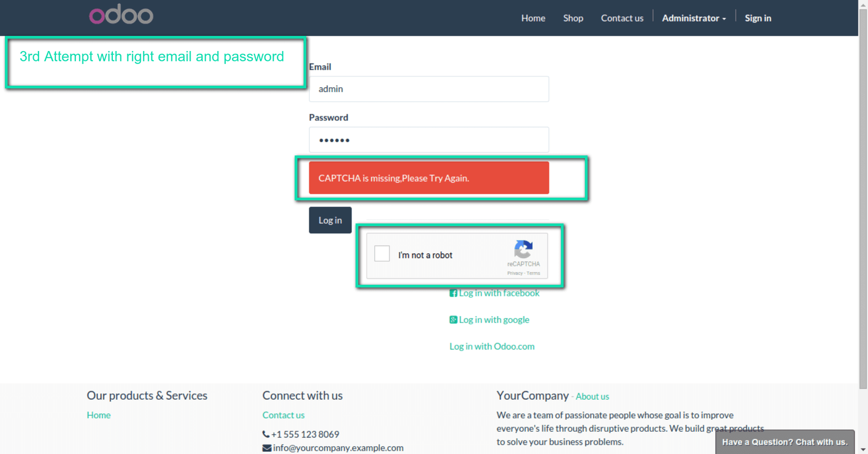Click Sign in in the header
Image resolution: width=868 pixels, height=454 pixels.
(758, 18)
